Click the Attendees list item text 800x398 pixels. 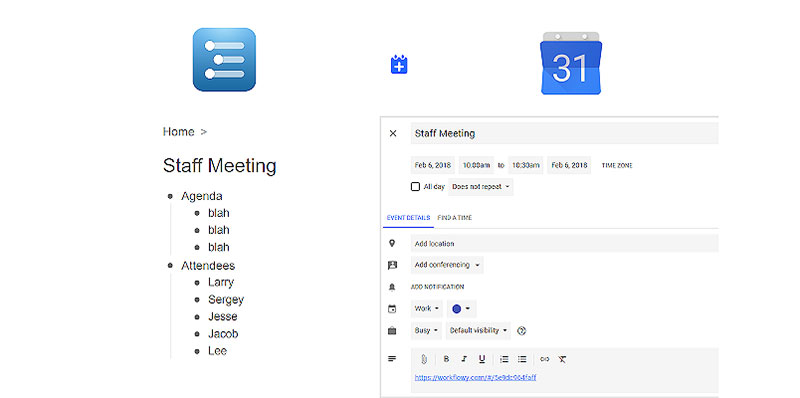[208, 265]
